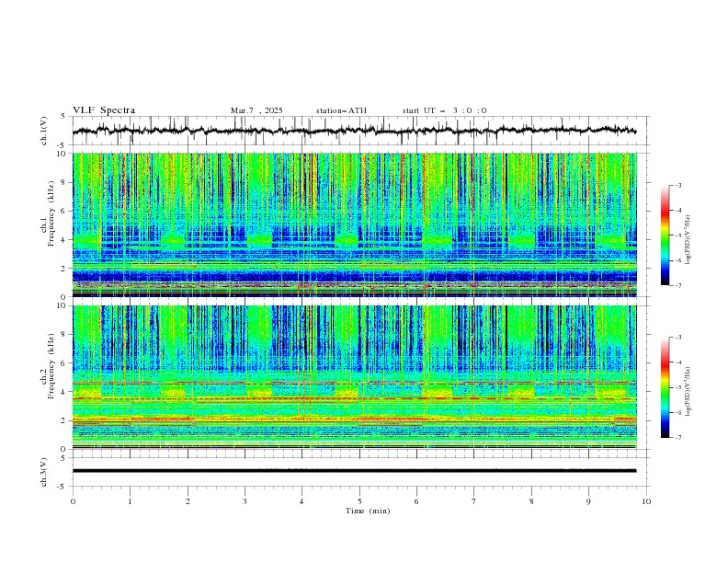Viewport: 728px width, 563px height.
Task: Click the ch.3 flat waveform trace
Action: [354, 471]
